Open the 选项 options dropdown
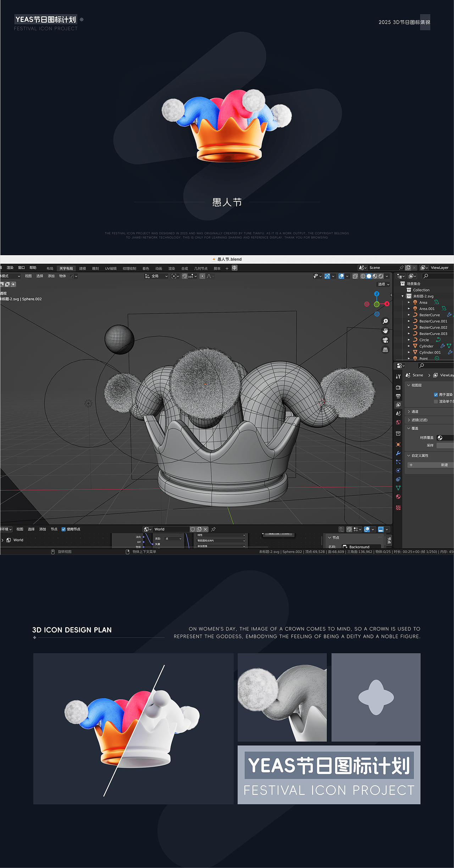The image size is (454, 868). pyautogui.click(x=383, y=284)
